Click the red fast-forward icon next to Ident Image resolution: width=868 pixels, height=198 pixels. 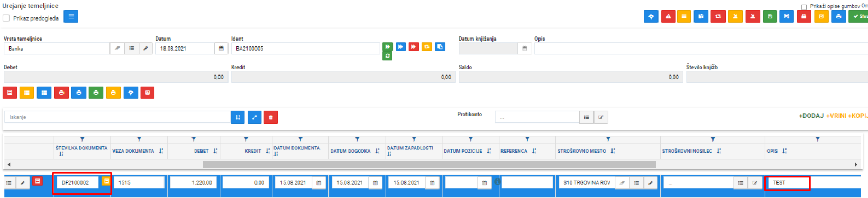point(414,47)
